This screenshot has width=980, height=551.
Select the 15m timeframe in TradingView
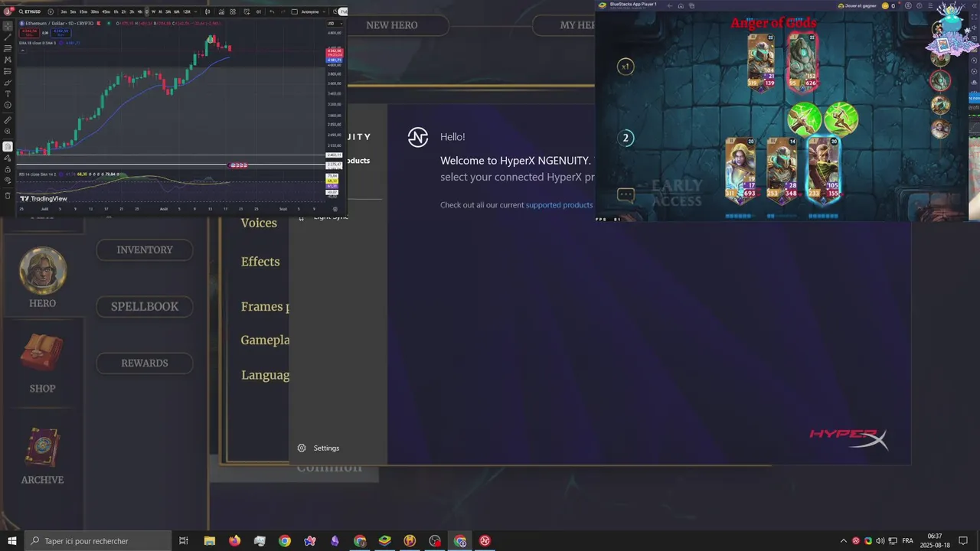pos(83,11)
